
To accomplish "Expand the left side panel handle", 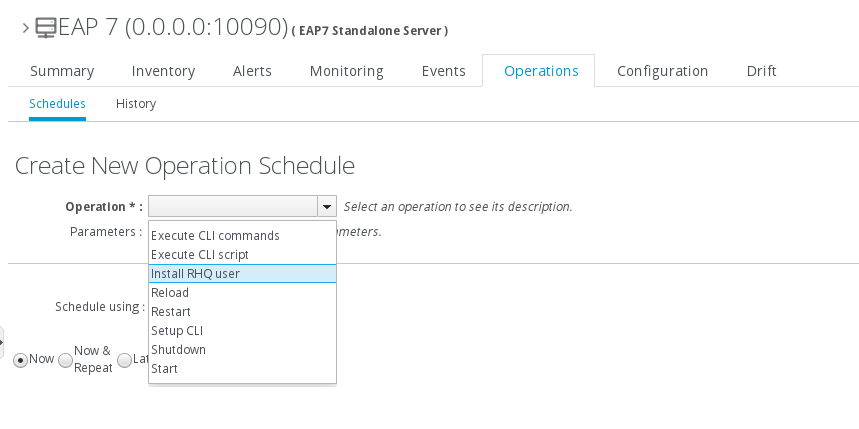I will coord(2,341).
